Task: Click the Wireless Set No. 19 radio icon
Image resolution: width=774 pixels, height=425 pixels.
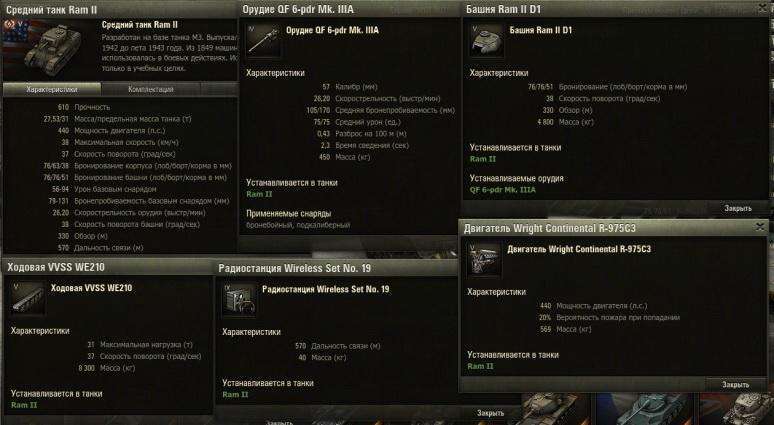Action: tap(239, 299)
